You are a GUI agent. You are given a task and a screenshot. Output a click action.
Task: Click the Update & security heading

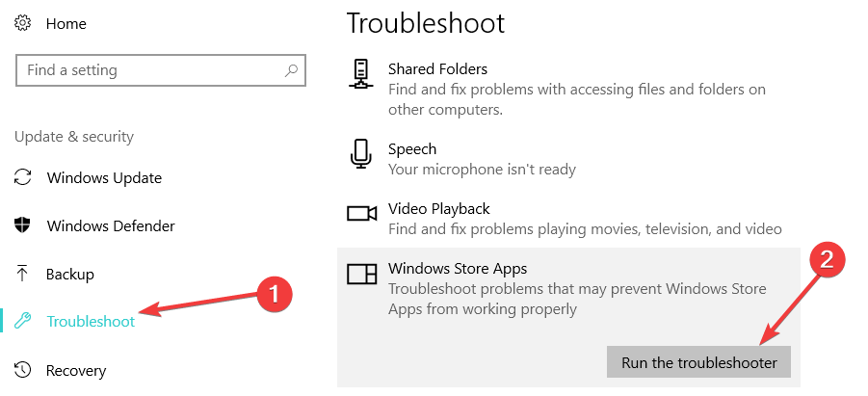click(74, 137)
